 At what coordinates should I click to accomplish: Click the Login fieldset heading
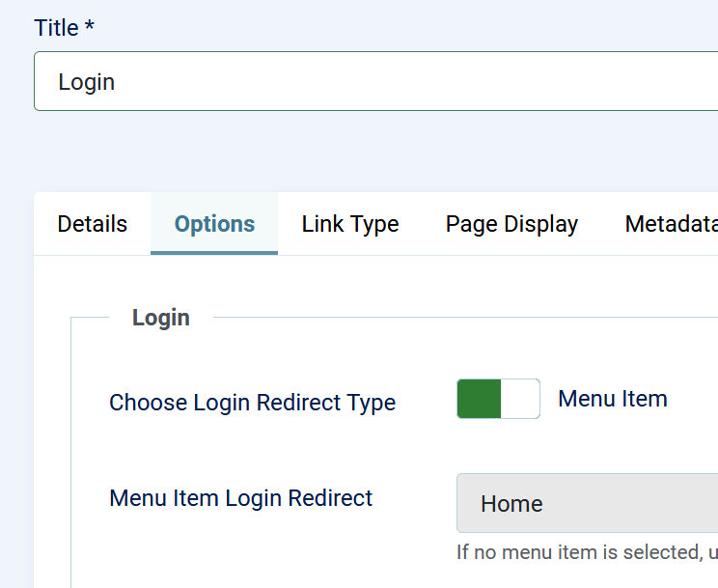[x=161, y=318]
